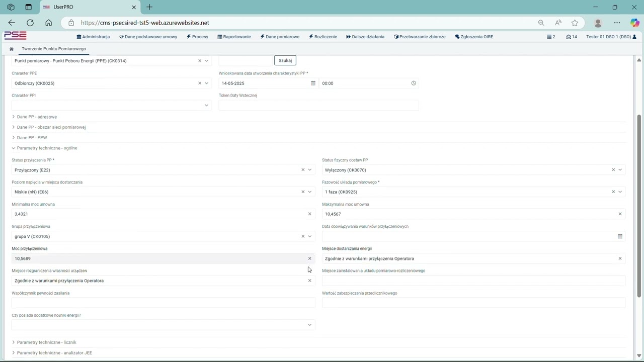Image resolution: width=644 pixels, height=362 pixels.
Task: Open Poziom napięcia dropdown arrow
Action: (310, 192)
